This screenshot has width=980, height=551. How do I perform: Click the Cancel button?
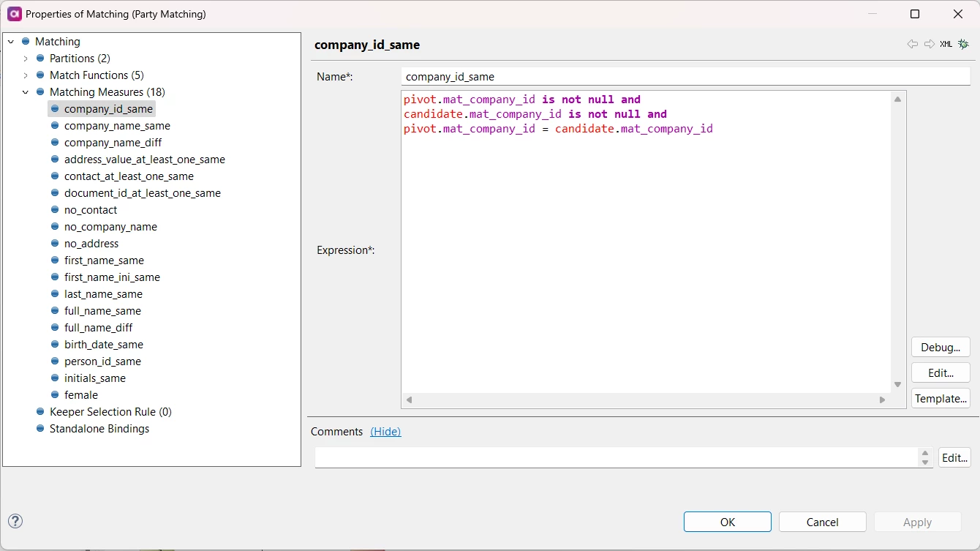tap(823, 522)
